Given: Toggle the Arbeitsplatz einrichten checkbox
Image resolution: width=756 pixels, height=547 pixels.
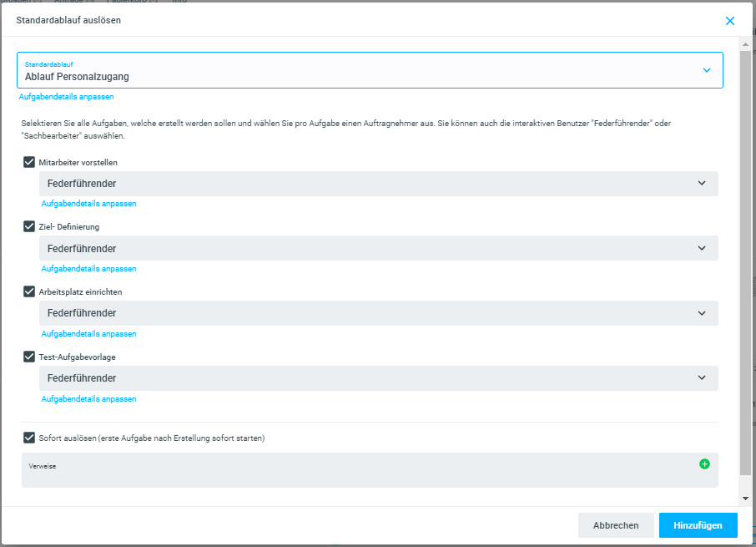Looking at the screenshot, I should coord(29,291).
